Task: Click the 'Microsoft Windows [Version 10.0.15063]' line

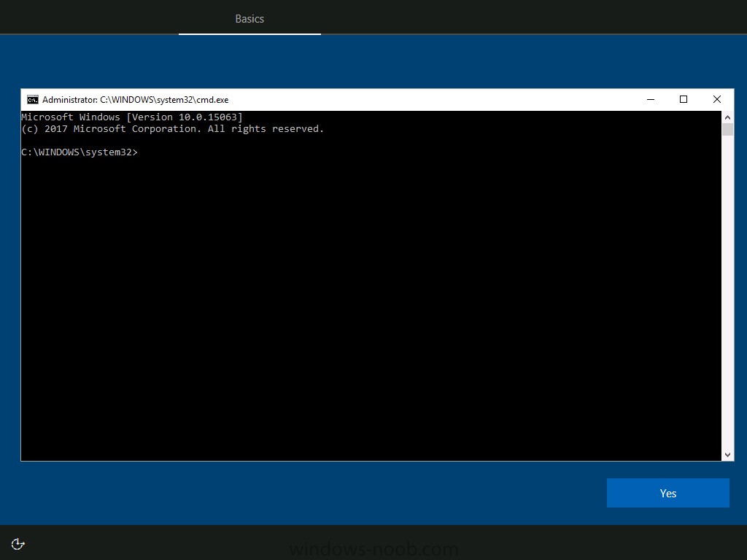Action: pyautogui.click(x=132, y=117)
